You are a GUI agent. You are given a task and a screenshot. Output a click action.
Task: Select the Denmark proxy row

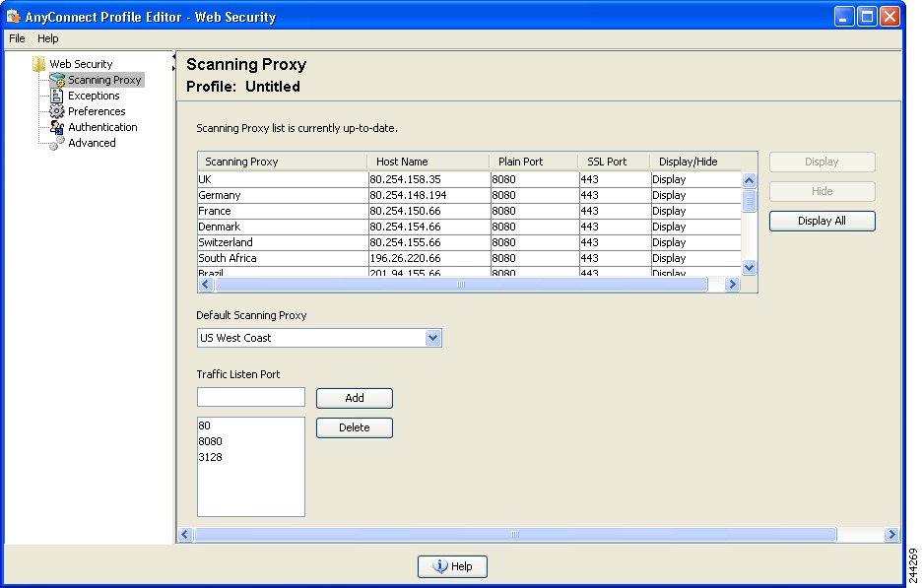tap(469, 227)
